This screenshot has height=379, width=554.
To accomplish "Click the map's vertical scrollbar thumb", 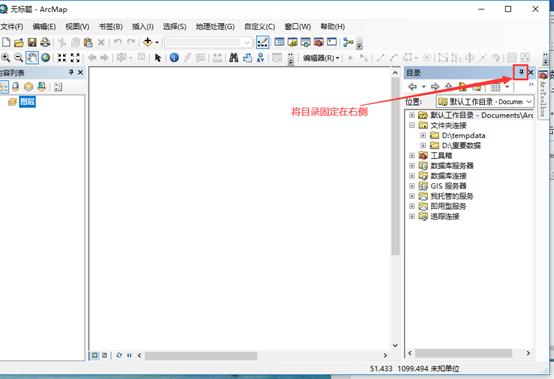I will click(x=395, y=166).
